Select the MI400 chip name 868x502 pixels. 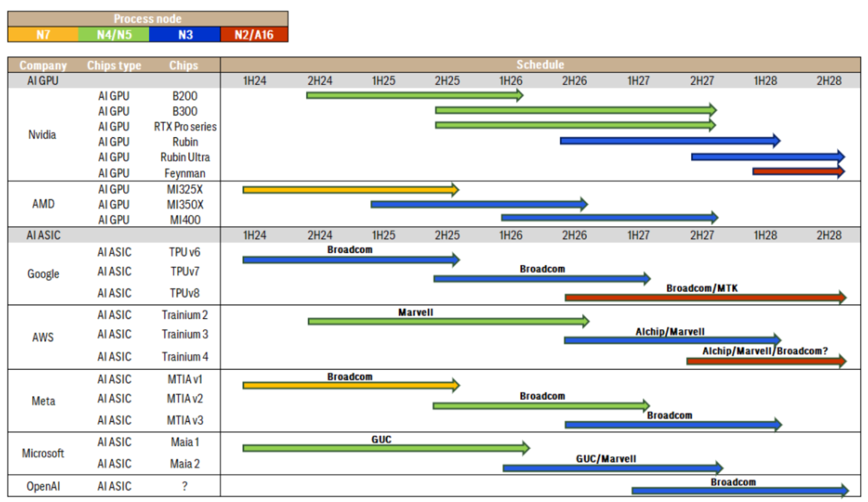click(x=185, y=220)
